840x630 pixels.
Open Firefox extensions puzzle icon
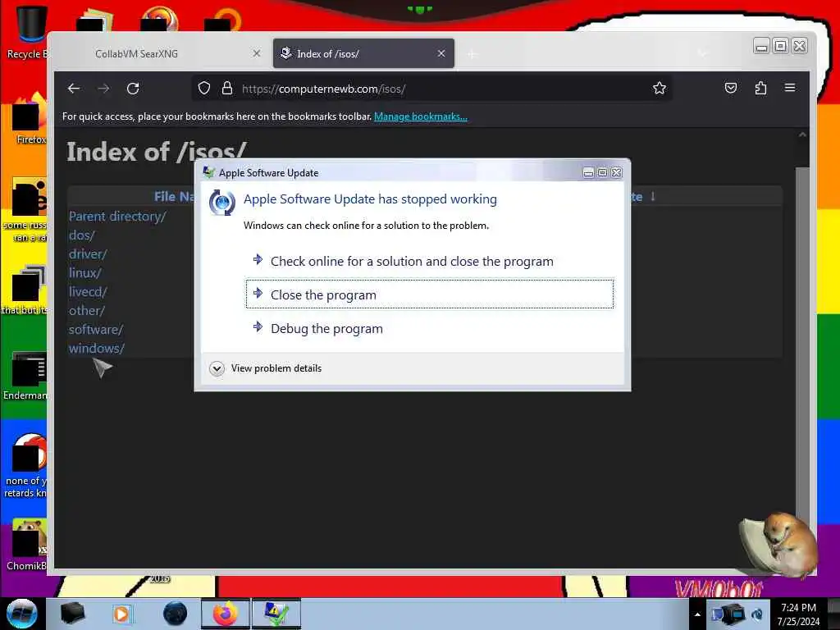[760, 88]
